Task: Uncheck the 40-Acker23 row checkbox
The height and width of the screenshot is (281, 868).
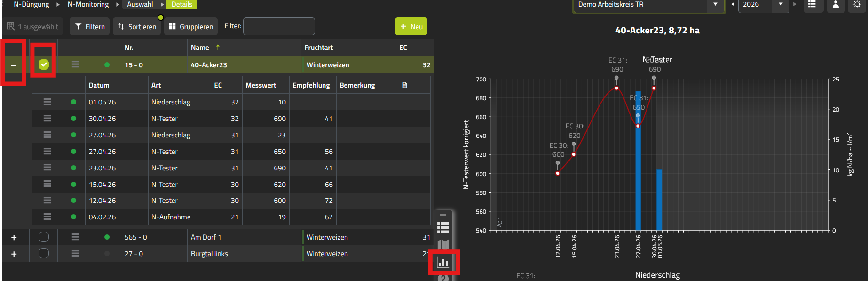Action: [x=44, y=64]
